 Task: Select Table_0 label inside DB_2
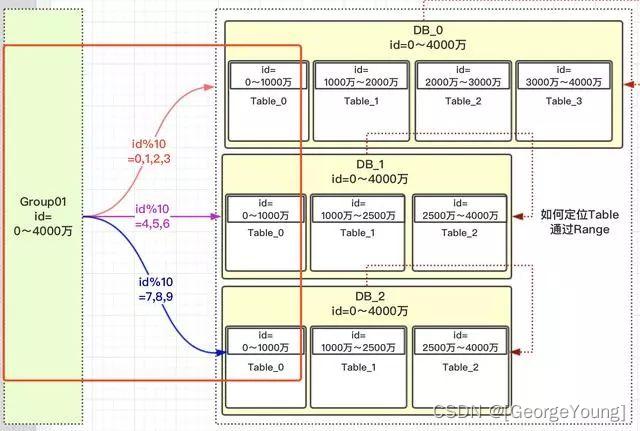point(266,367)
